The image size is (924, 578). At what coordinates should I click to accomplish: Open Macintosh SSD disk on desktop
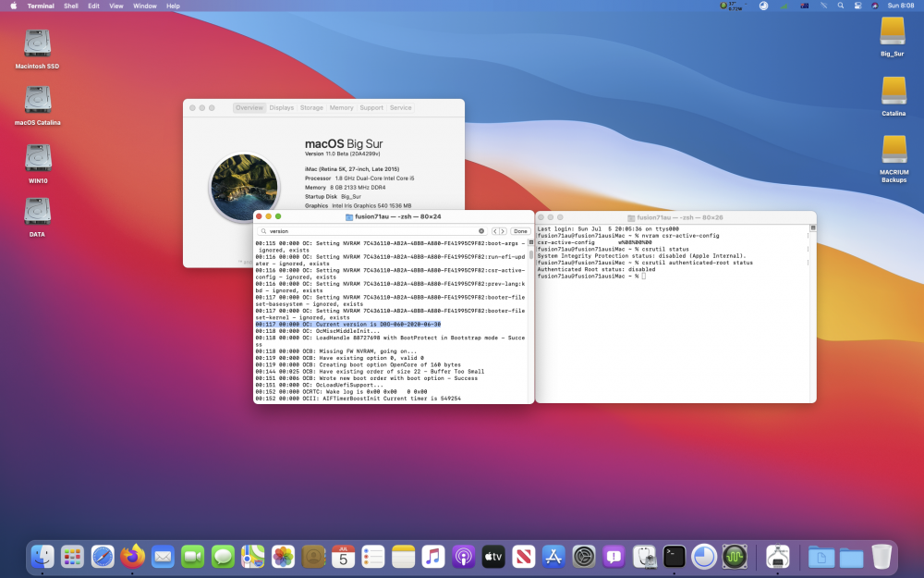(37, 49)
